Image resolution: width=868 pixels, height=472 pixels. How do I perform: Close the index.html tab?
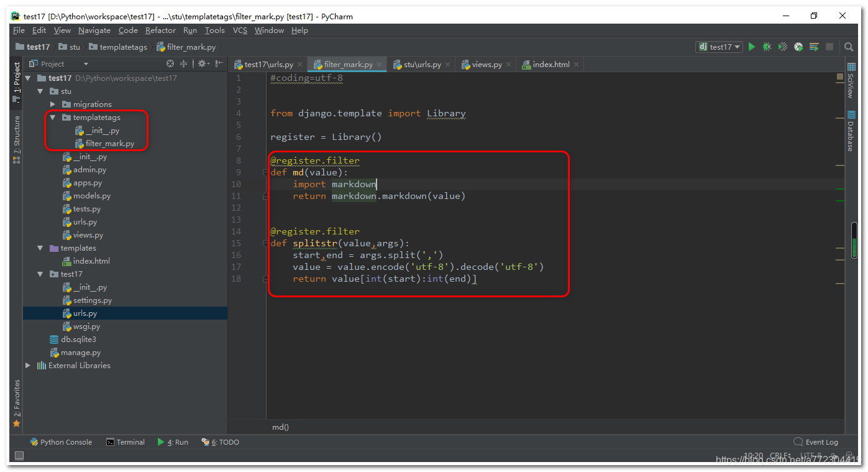[576, 65]
